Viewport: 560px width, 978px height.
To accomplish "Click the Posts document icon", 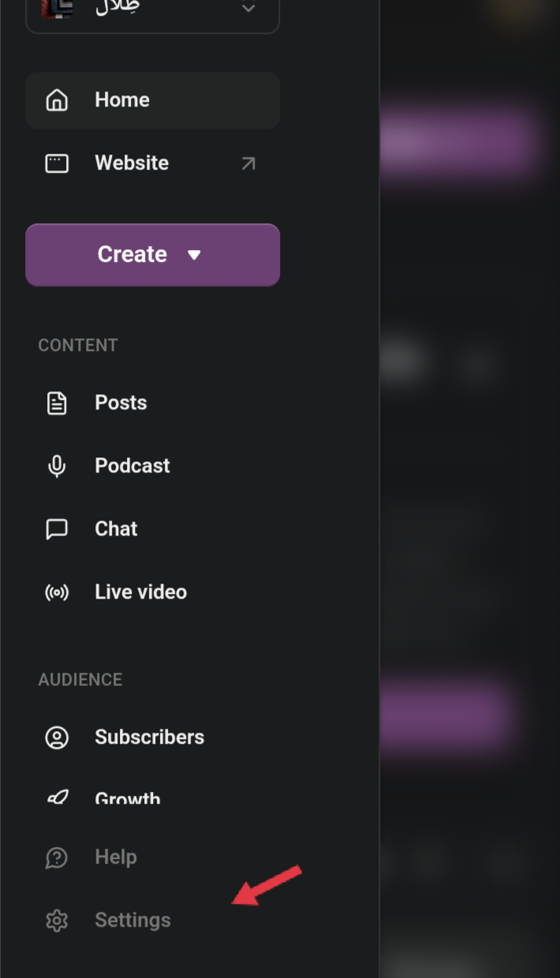I will click(57, 403).
